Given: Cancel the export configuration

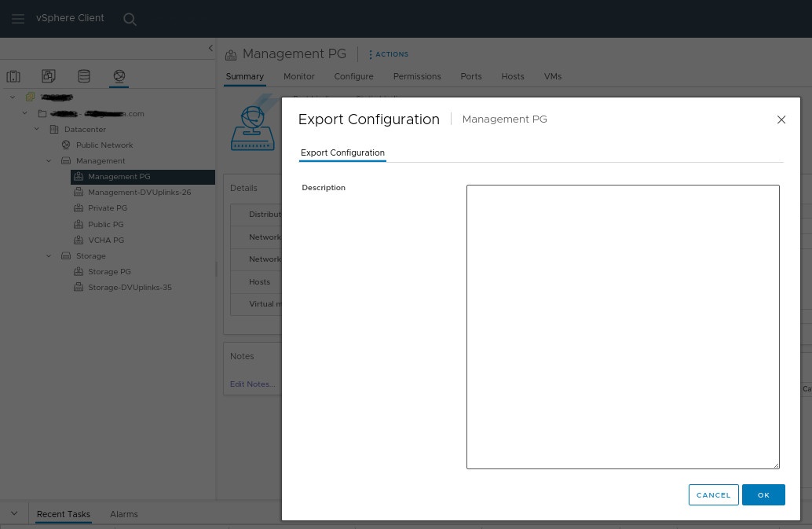Looking at the screenshot, I should coord(713,495).
